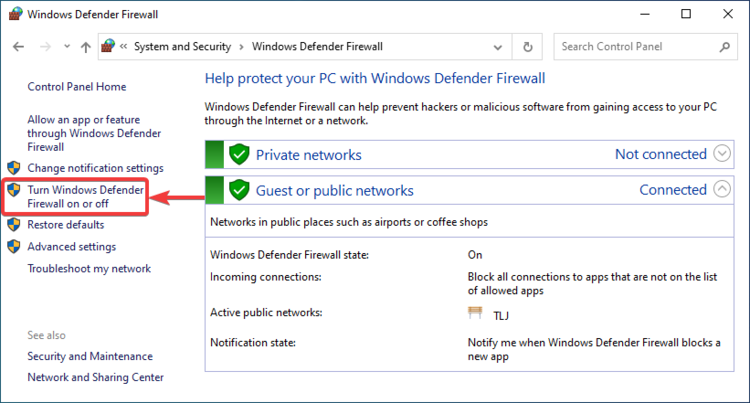Click the Not connected status text
750x403 pixels.
tap(661, 154)
